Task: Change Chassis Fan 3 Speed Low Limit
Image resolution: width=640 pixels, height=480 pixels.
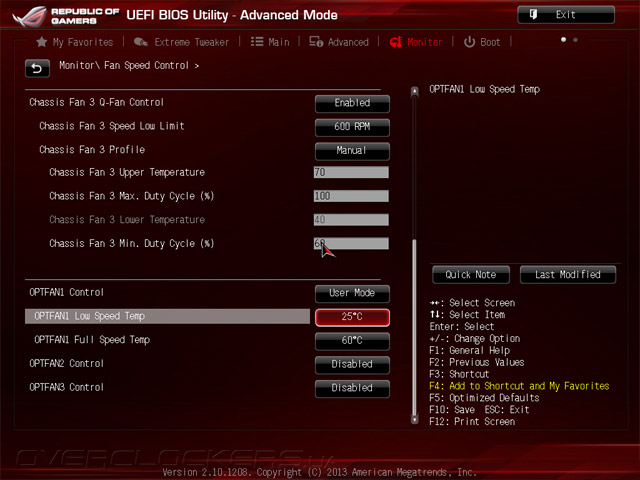Action: (x=352, y=127)
